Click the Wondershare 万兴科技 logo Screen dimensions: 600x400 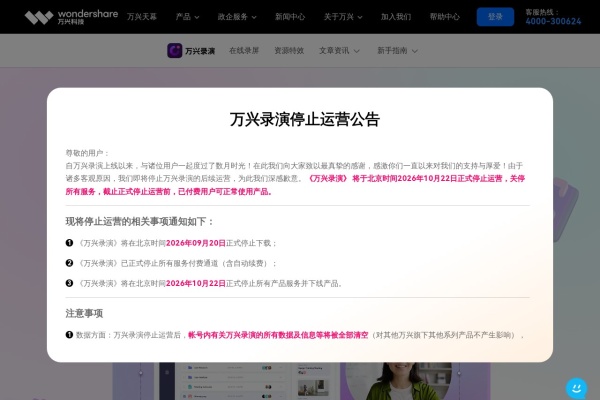click(71, 17)
